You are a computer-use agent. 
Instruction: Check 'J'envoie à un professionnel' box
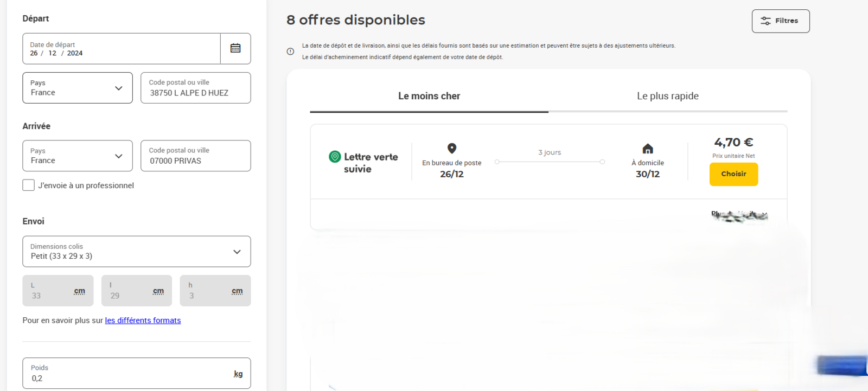(x=29, y=185)
